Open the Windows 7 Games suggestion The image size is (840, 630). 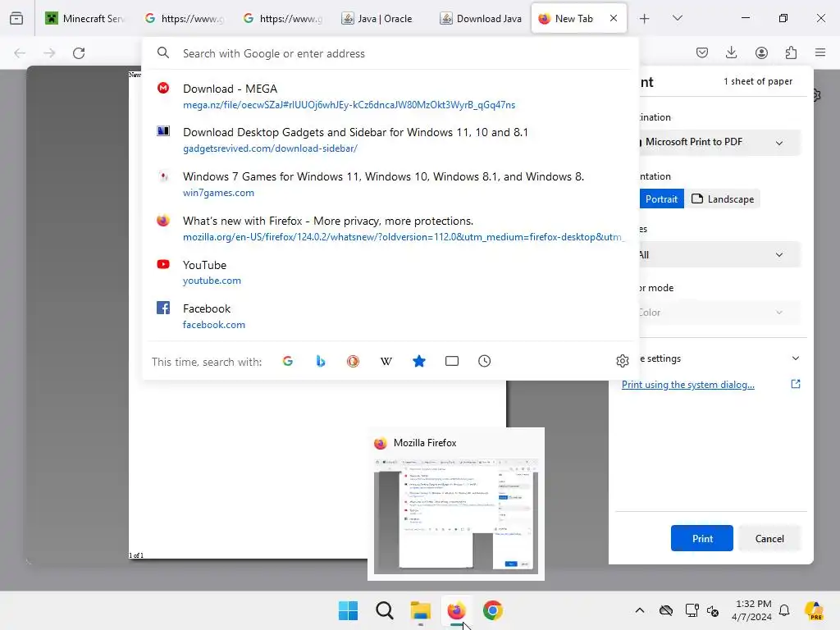click(390, 185)
